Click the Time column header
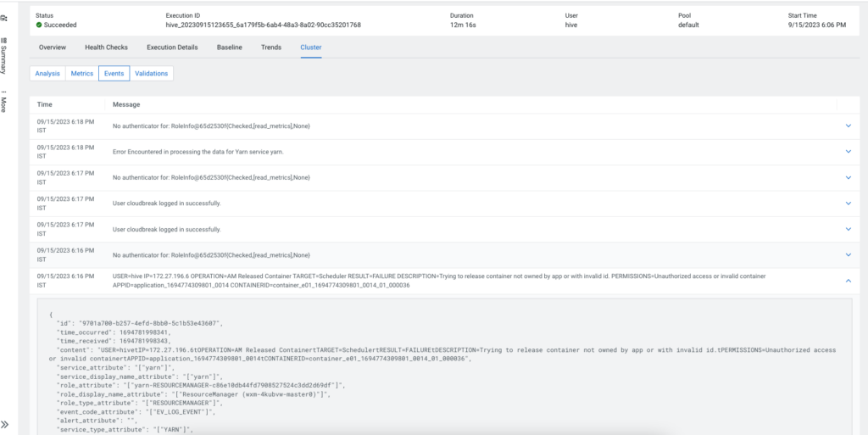 click(45, 104)
